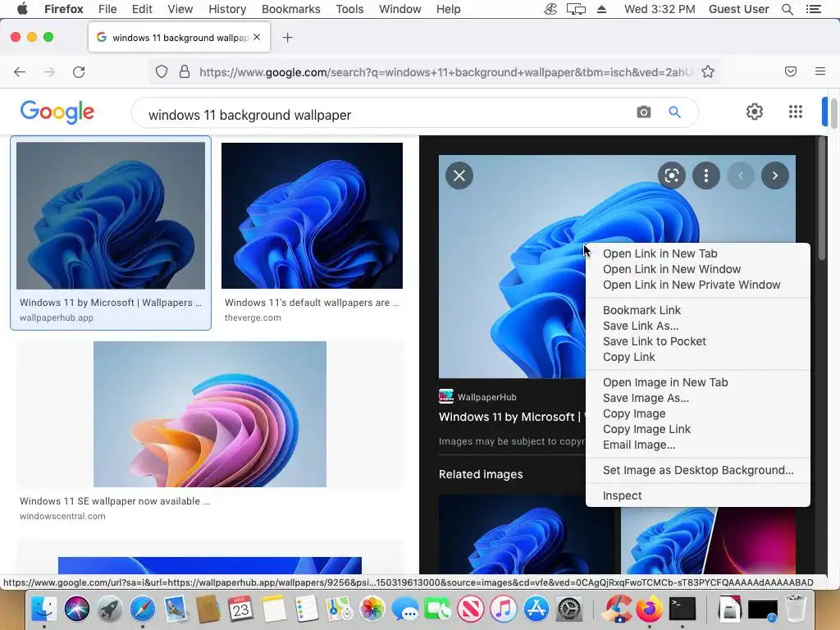Open Notification Center list icon
The image size is (840, 630).
coord(813,9)
